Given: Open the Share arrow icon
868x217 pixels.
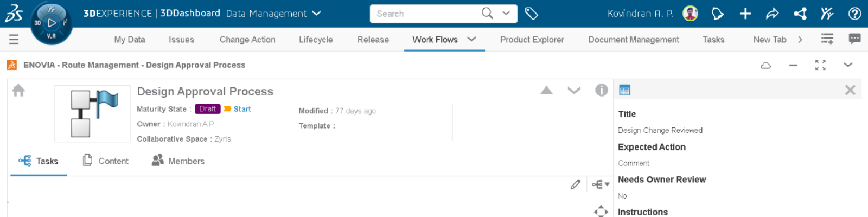Looking at the screenshot, I should point(773,14).
